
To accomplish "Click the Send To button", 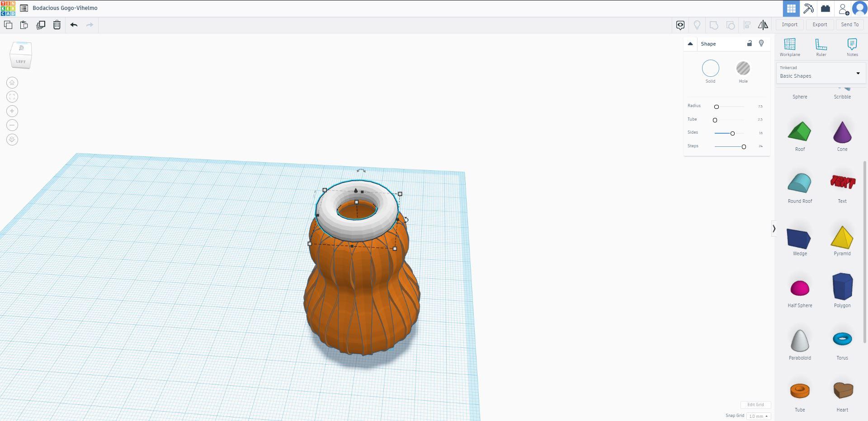I will (x=850, y=25).
